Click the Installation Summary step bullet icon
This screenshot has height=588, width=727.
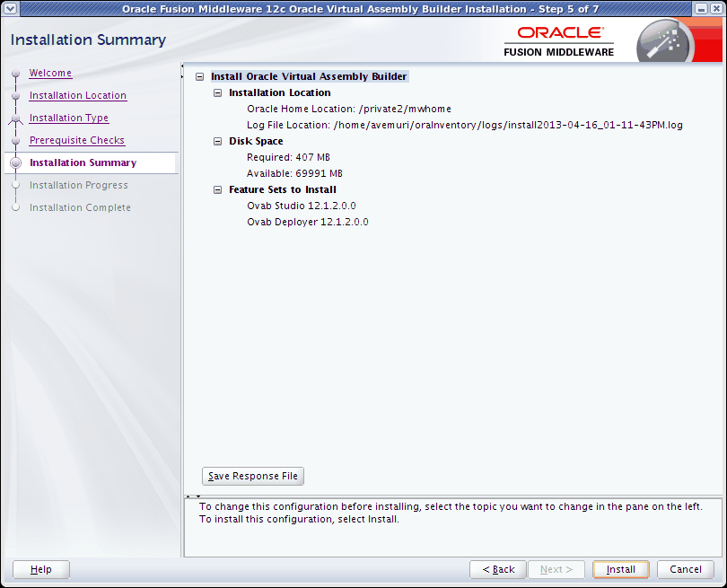(16, 162)
